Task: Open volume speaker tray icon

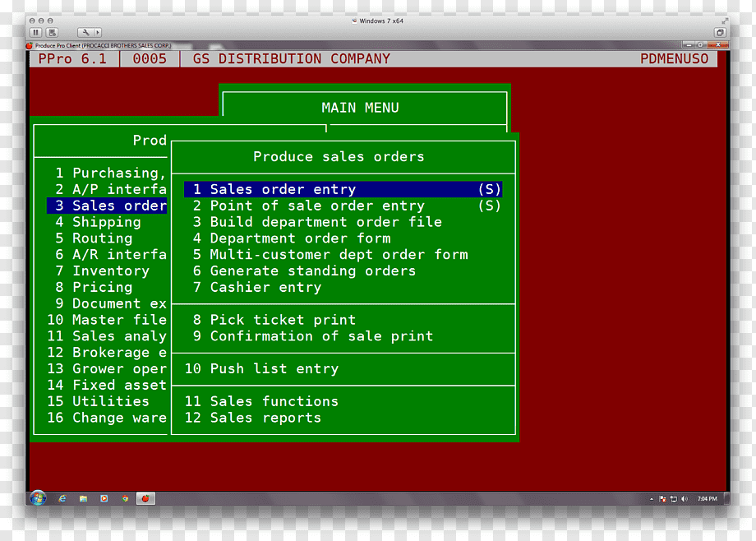Action: [x=685, y=499]
